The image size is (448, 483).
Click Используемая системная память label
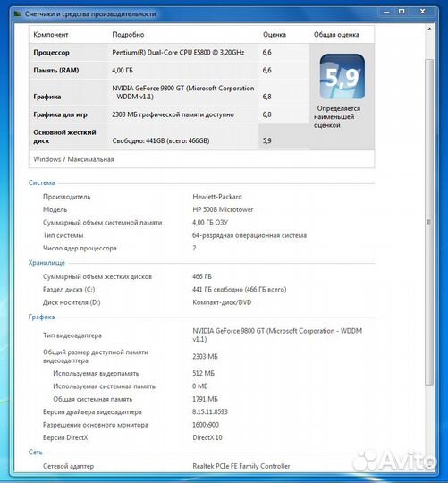point(104,386)
